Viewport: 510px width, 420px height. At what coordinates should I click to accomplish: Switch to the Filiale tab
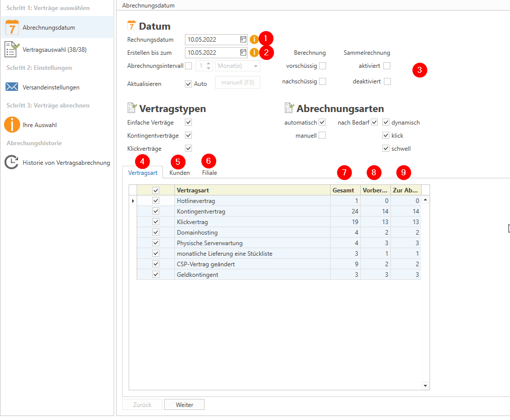click(x=209, y=173)
